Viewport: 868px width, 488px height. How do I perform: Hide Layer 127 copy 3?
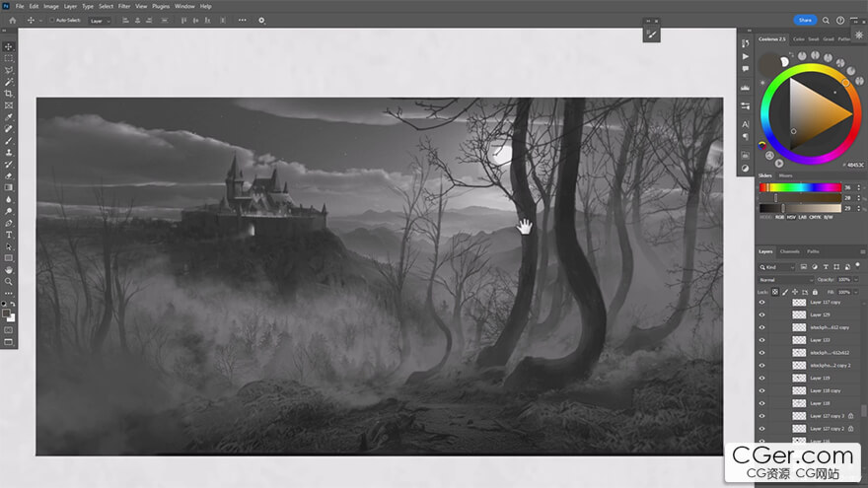point(761,416)
